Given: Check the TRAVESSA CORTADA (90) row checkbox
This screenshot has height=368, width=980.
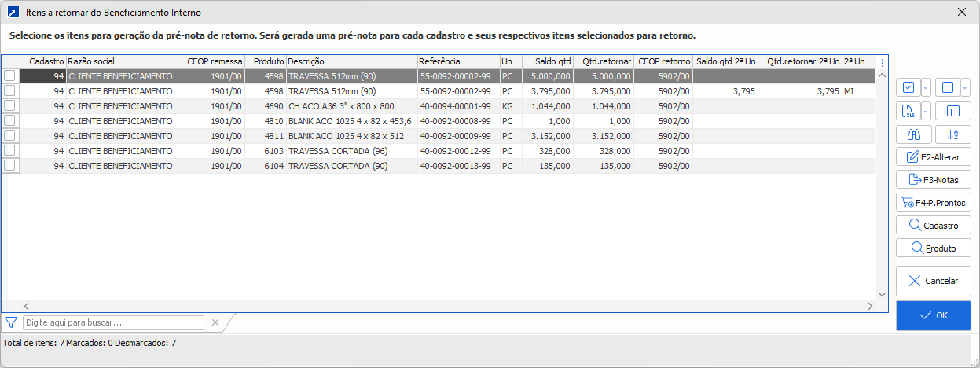Looking at the screenshot, I should click(x=9, y=166).
